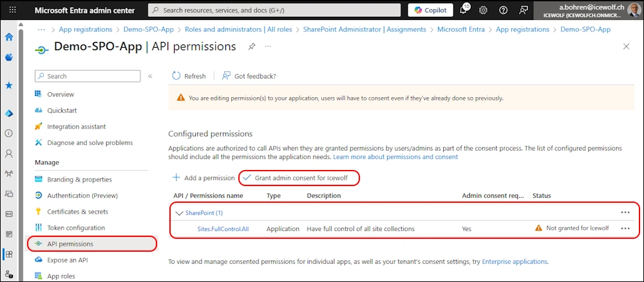
Task: Pin the Demo-SPO-App blade
Action: [x=252, y=47]
